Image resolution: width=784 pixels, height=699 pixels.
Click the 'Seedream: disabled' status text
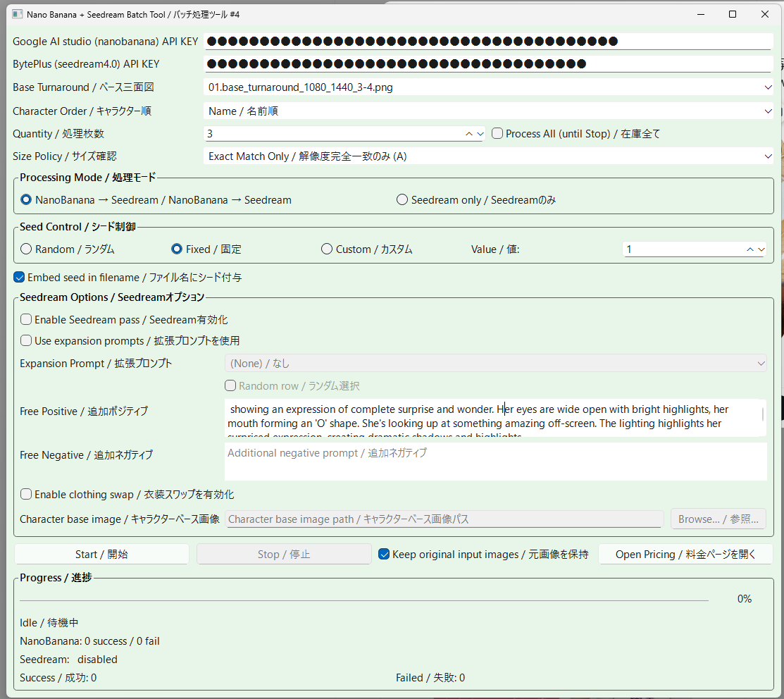[68, 660]
